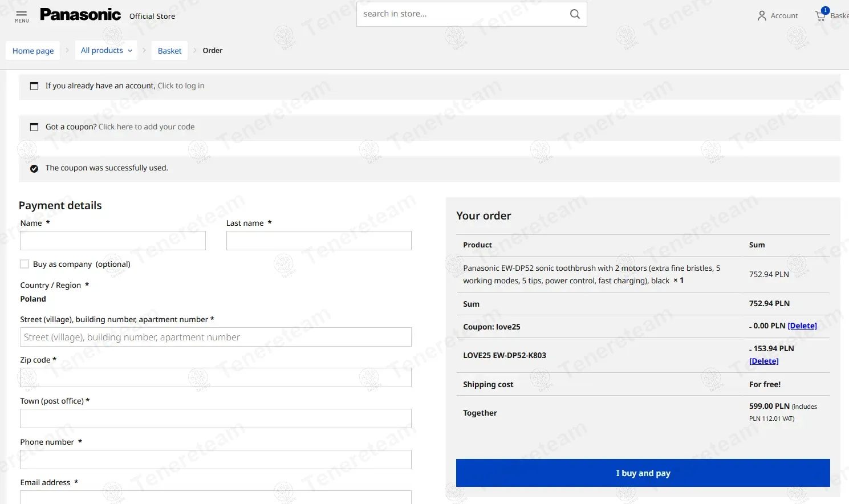Open the Account user icon
Viewport: 849px width, 504px height.
click(x=762, y=16)
